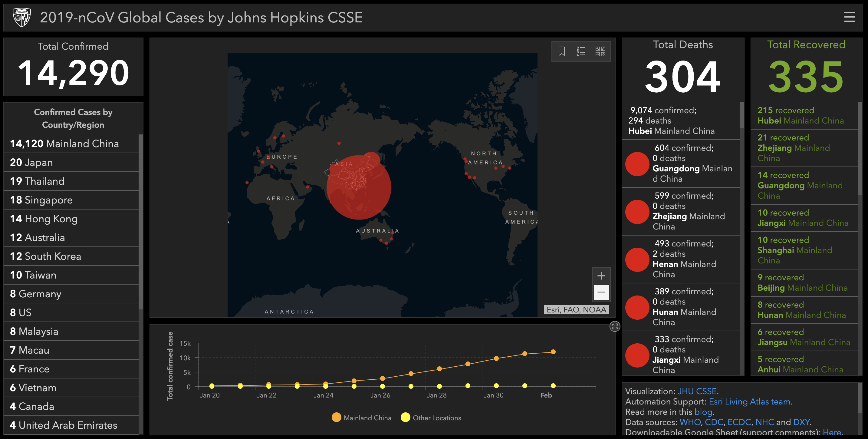Open the Esri Living Atlas team link
The image size is (868, 439).
[x=749, y=401]
